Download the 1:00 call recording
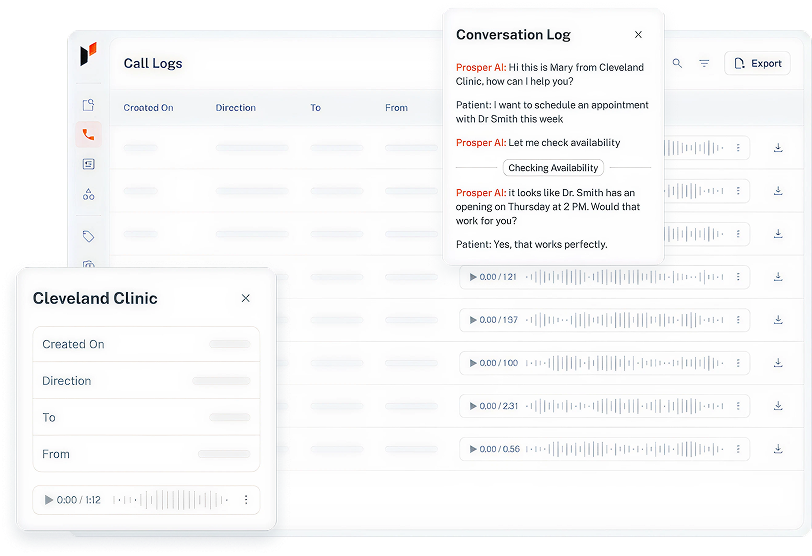 (x=778, y=363)
